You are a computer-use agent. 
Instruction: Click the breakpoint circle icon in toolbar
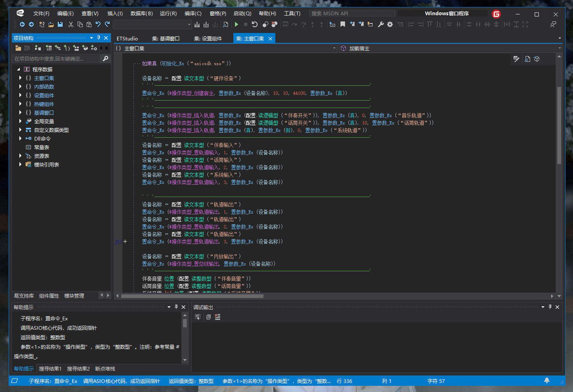click(x=265, y=25)
